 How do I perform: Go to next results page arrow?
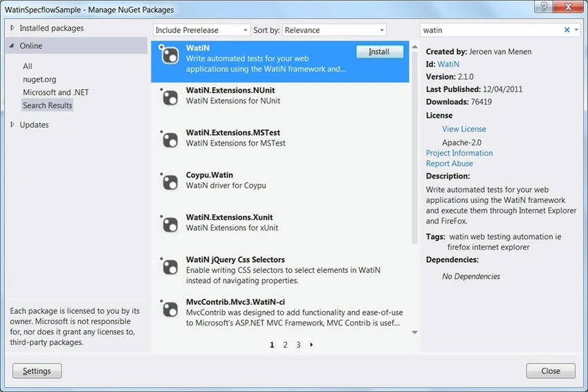tap(311, 345)
